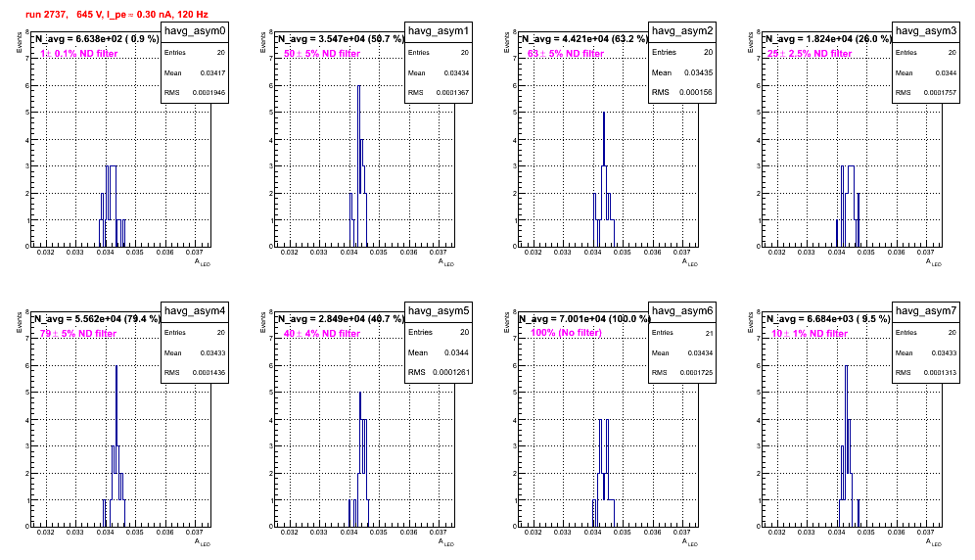975x560 pixels.
Task: Select the RMS 0.0001436 stat row
Action: pos(195,373)
